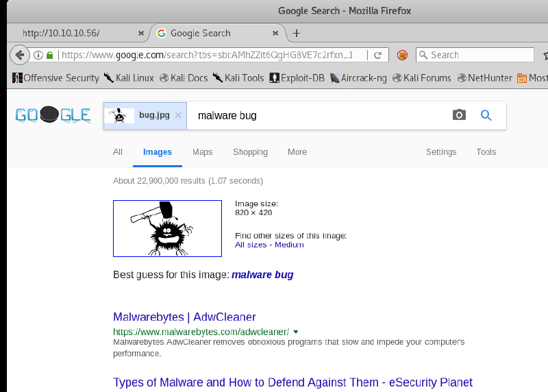Expand dropdown arrow beside malwarebytes.com URL
The width and height of the screenshot is (548, 392).
[x=296, y=332]
